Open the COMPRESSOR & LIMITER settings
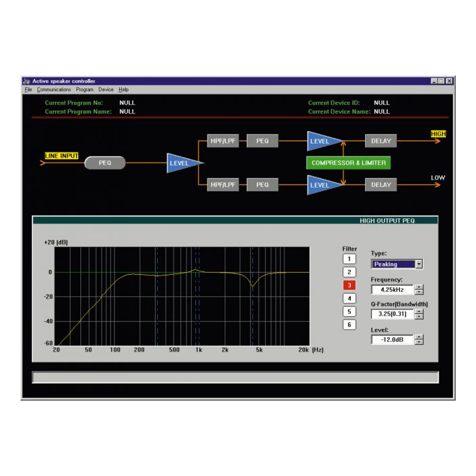 (x=348, y=163)
